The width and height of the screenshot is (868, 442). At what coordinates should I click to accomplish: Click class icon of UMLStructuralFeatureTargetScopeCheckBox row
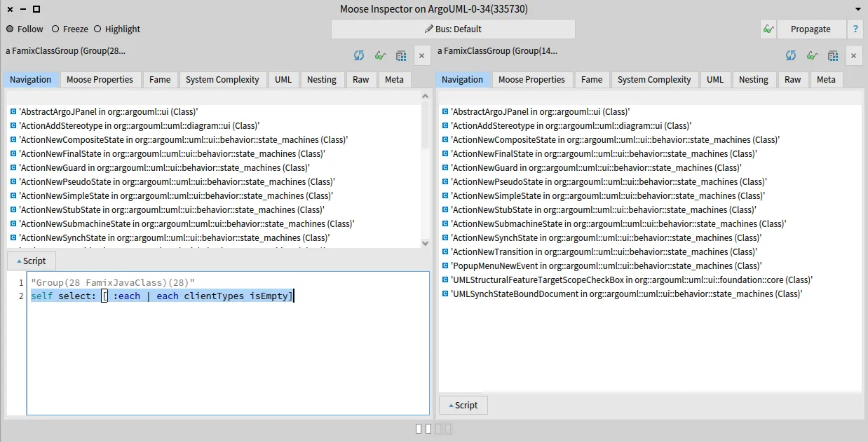pyautogui.click(x=445, y=279)
